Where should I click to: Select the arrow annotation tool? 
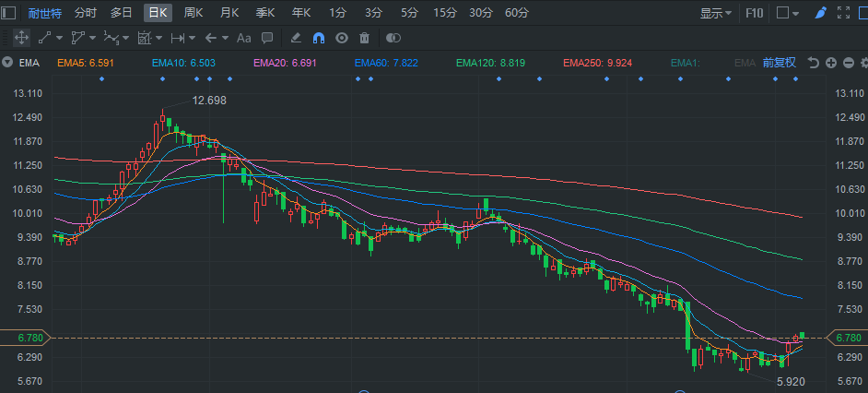(210, 38)
